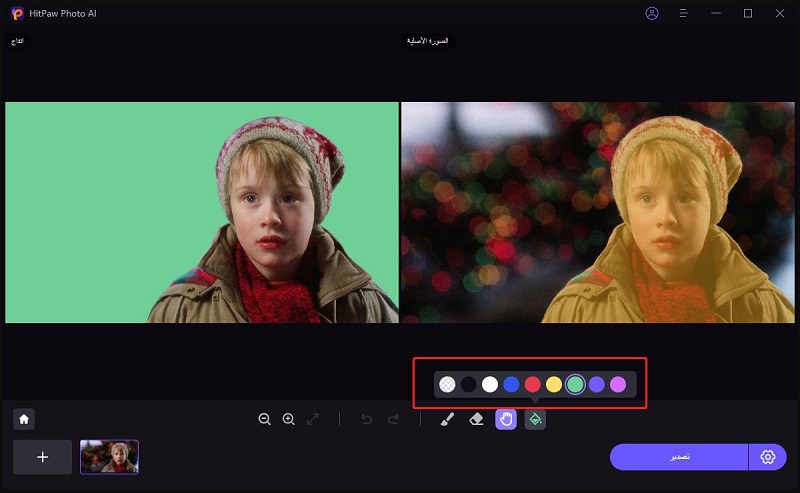Zoom in on the image

pos(289,419)
